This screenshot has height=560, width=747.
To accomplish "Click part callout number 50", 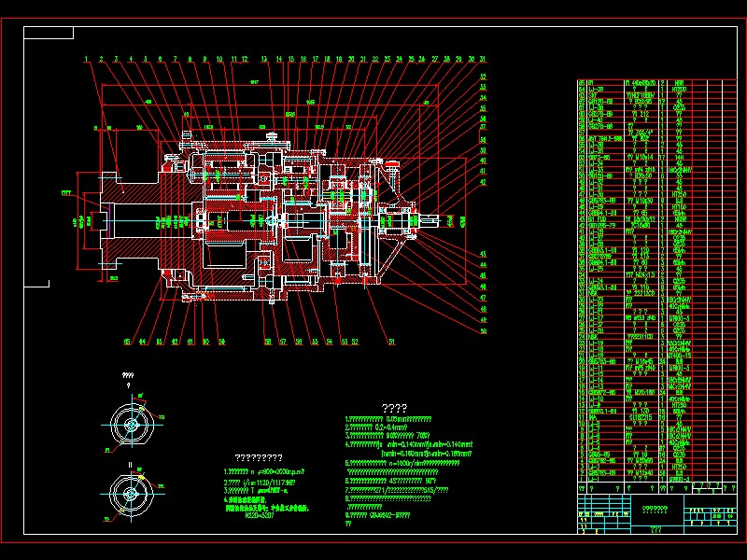I will click(x=483, y=331).
